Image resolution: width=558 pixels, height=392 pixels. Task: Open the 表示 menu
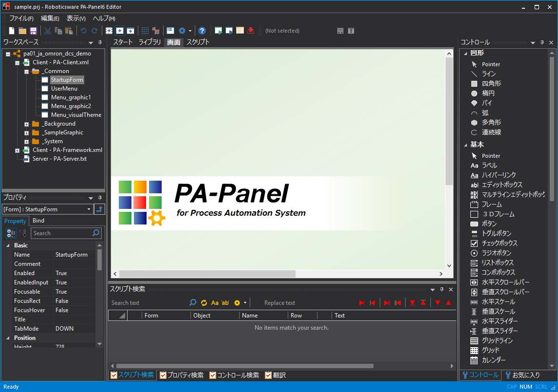pyautogui.click(x=76, y=19)
